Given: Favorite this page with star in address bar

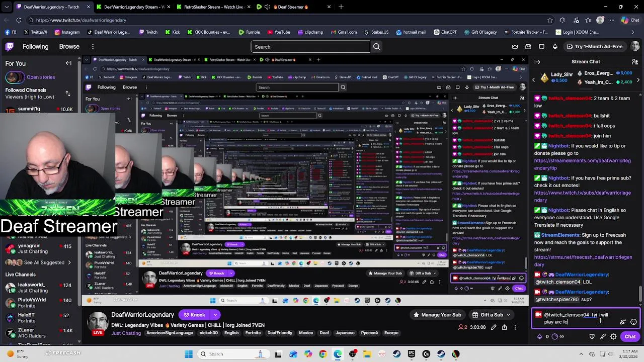Looking at the screenshot, I should pos(550,20).
